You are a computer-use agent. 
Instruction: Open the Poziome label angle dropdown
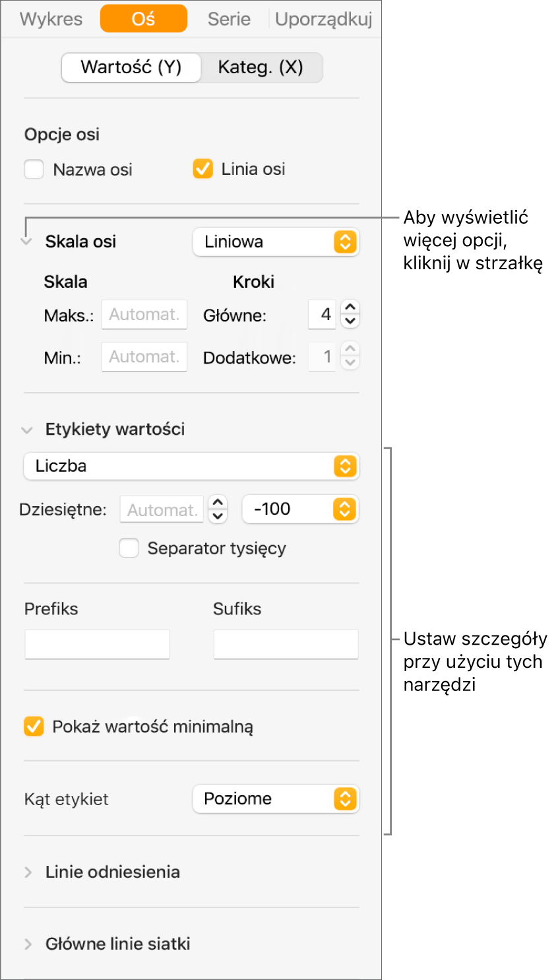[x=276, y=799]
